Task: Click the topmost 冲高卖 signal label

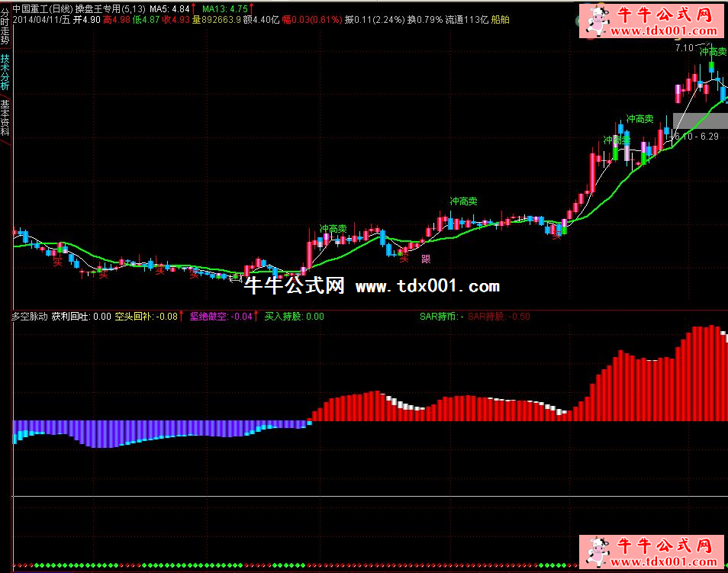Action: tap(713, 51)
